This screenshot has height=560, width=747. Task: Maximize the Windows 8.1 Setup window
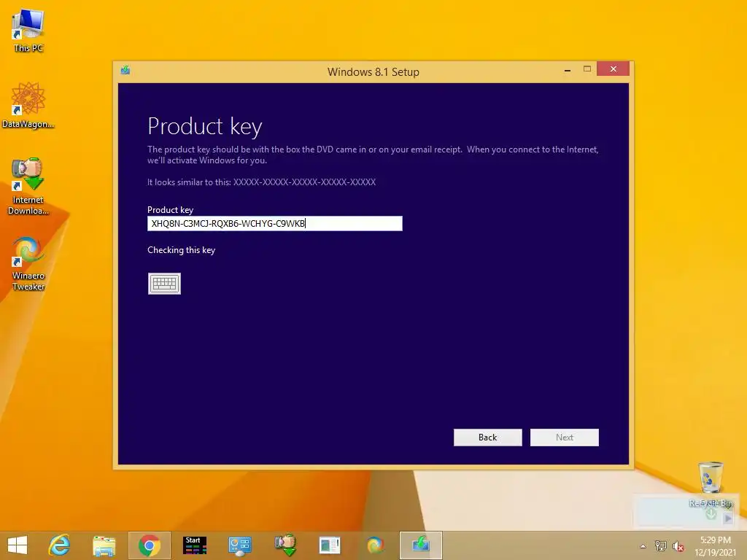point(587,69)
